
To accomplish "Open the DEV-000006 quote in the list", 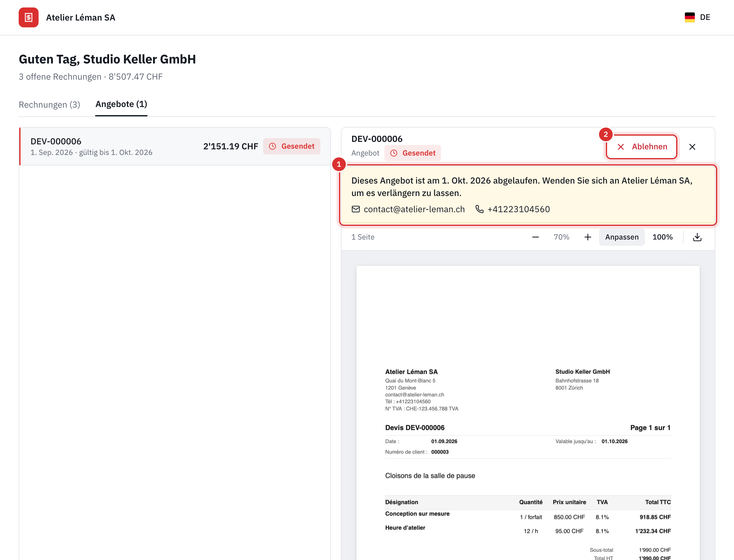I will click(175, 146).
